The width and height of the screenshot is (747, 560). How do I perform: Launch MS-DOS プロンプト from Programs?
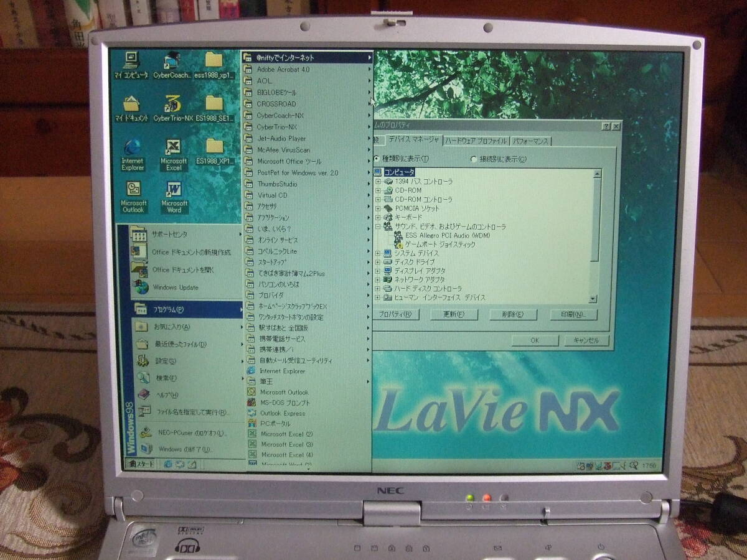click(309, 403)
